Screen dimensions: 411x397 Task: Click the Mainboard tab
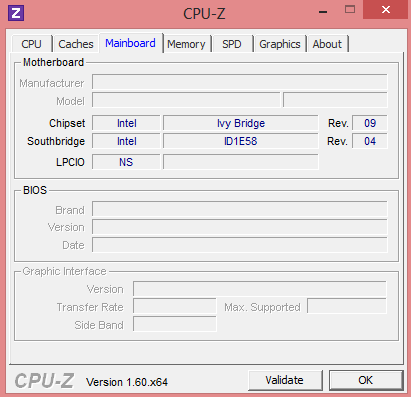[x=131, y=43]
